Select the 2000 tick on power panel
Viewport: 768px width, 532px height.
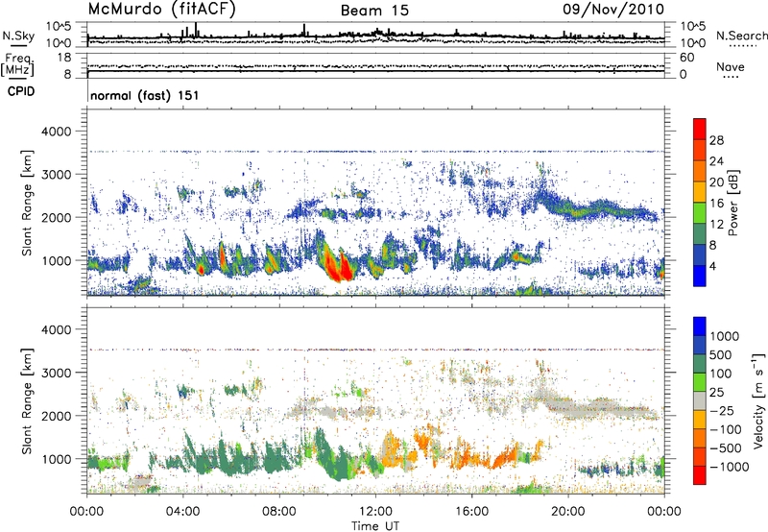(x=56, y=217)
